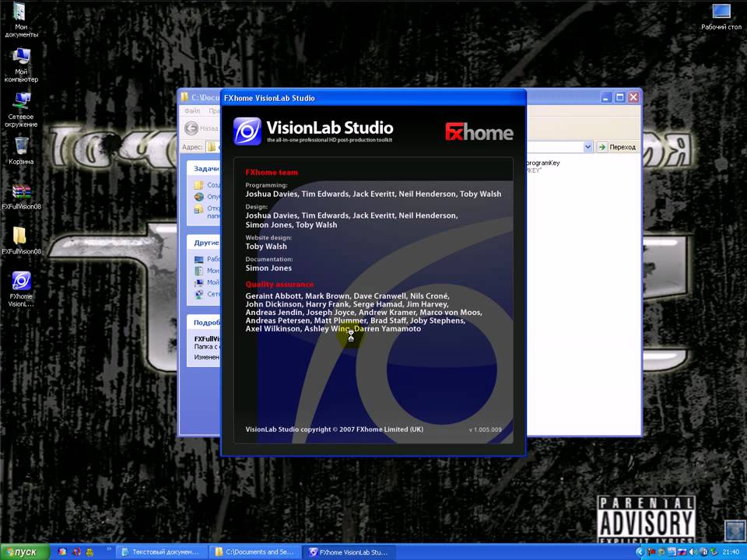Click the 'Website design:' label
The height and width of the screenshot is (560, 747).
[268, 238]
